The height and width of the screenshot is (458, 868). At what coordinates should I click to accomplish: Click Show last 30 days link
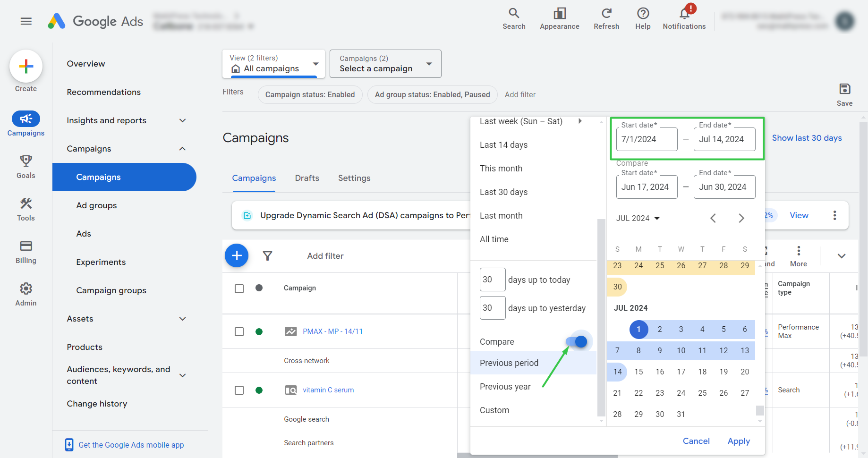tap(807, 138)
